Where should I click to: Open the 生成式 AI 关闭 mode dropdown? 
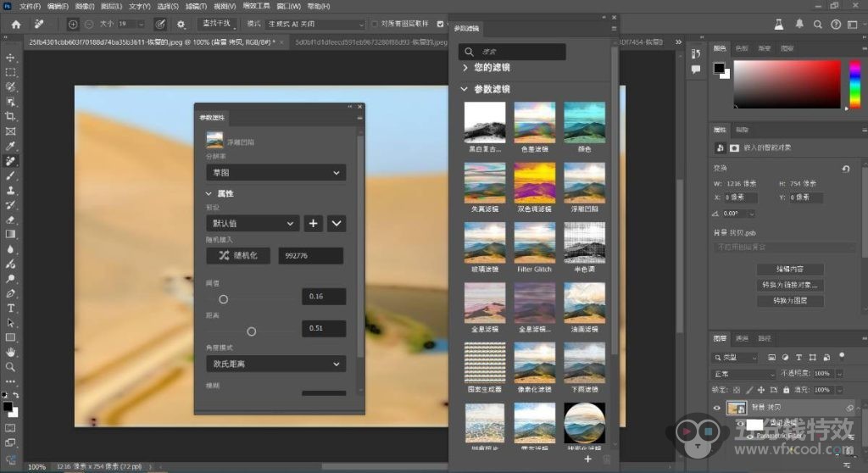[x=315, y=25]
